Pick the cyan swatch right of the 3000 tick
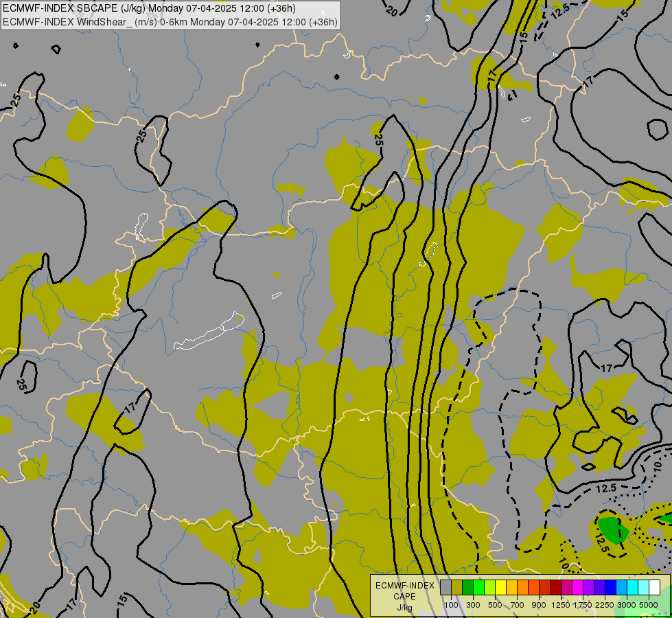Image resolution: width=672 pixels, height=618 pixels. coord(633,588)
